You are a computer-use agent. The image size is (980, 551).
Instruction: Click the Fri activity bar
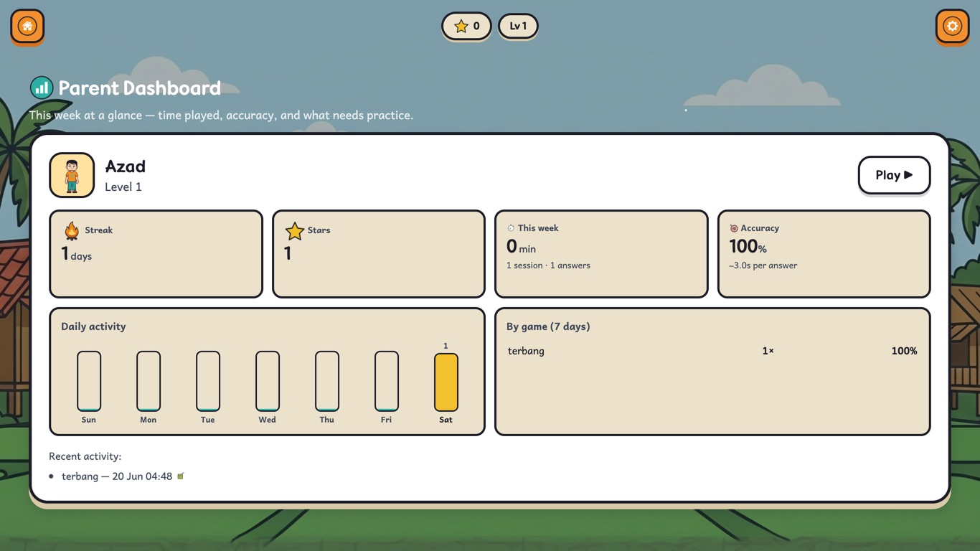387,381
